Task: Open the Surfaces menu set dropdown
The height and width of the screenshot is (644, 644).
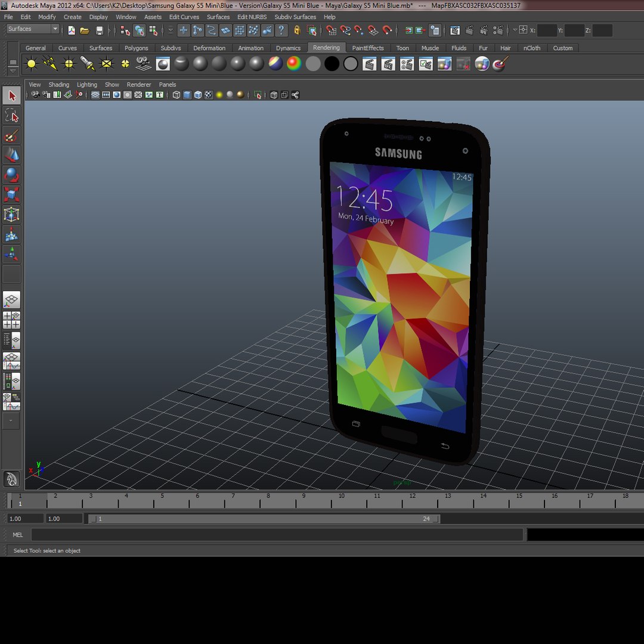Action: click(x=32, y=29)
